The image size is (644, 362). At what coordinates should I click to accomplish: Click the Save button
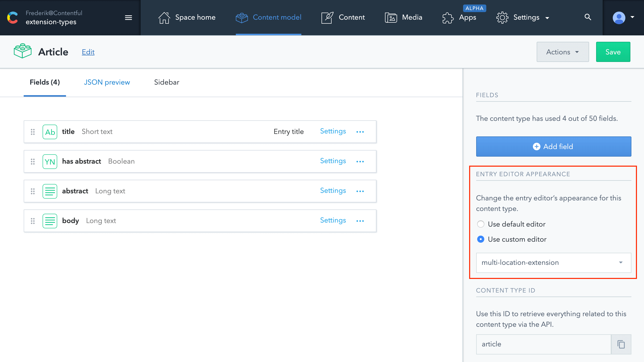click(x=613, y=52)
